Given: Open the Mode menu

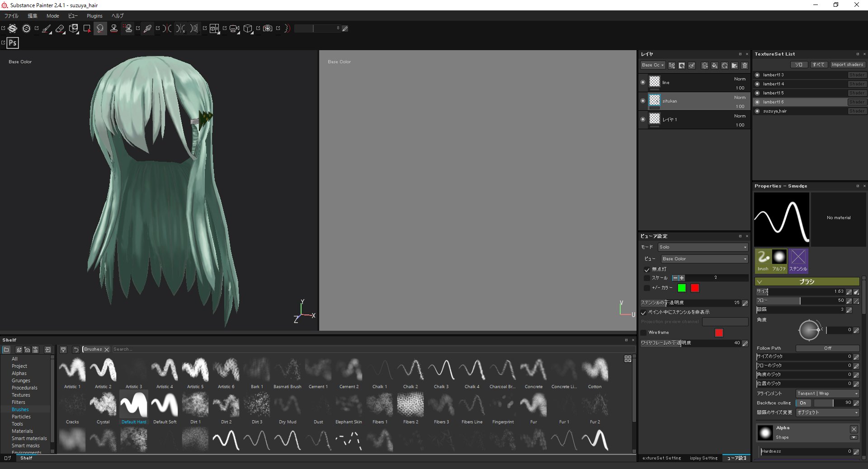Looking at the screenshot, I should tap(53, 16).
